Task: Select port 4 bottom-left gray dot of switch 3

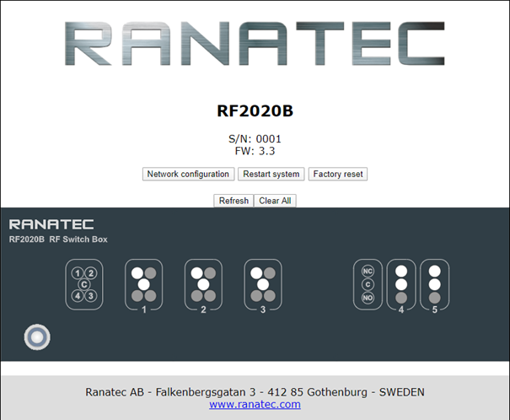Action: [x=256, y=296]
